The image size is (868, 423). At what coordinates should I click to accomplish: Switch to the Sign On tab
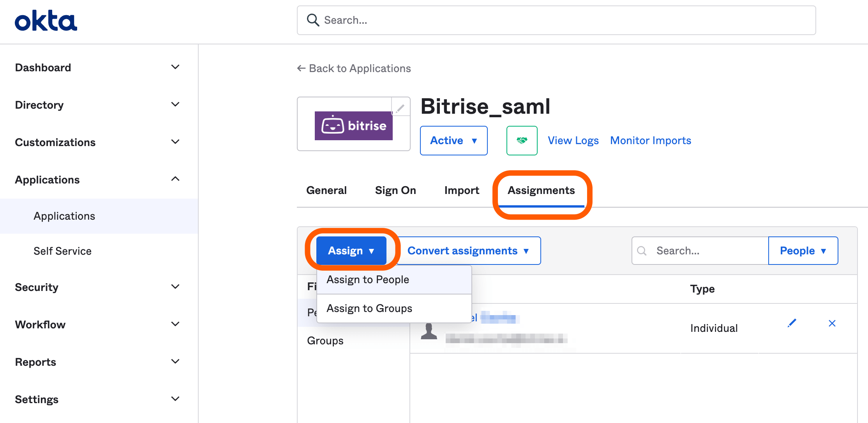click(x=395, y=190)
